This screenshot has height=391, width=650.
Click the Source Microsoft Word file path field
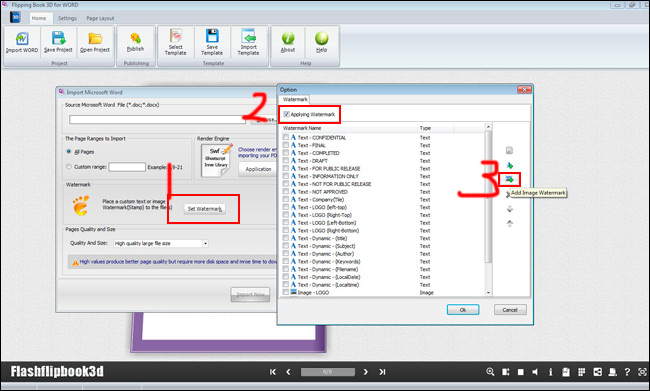tap(158, 119)
